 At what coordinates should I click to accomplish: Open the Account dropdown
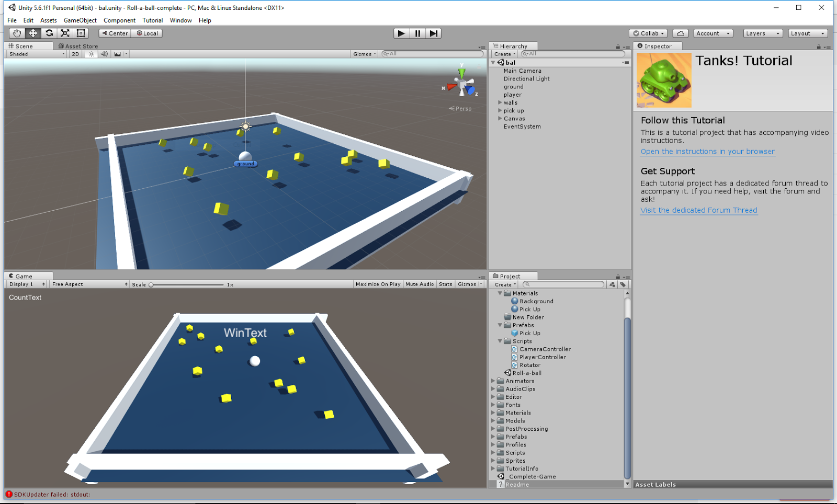pos(713,33)
